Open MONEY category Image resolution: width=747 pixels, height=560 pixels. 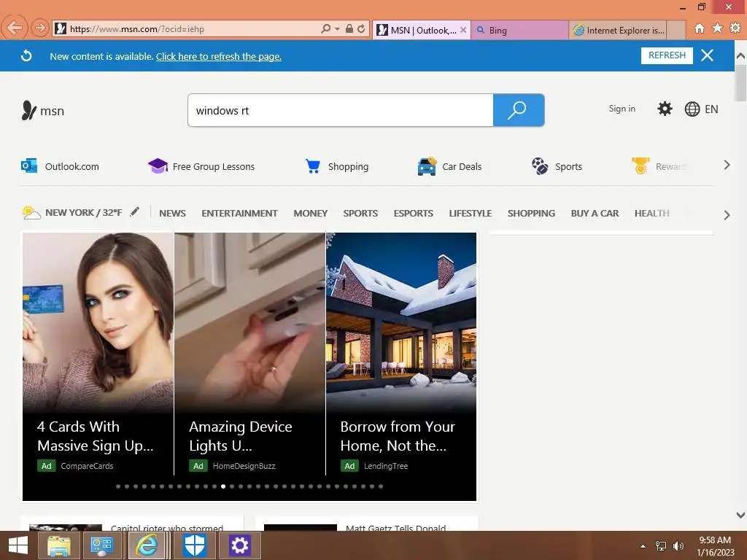[311, 214]
